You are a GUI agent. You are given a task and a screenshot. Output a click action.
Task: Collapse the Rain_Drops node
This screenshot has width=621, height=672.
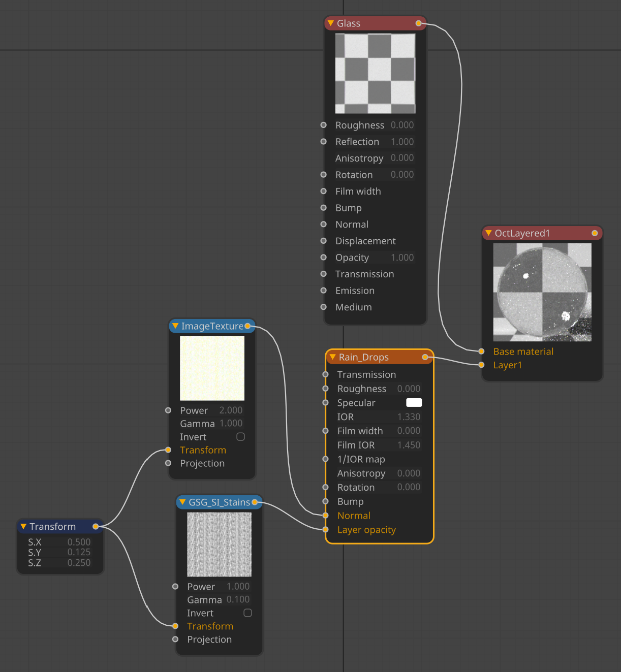(333, 357)
